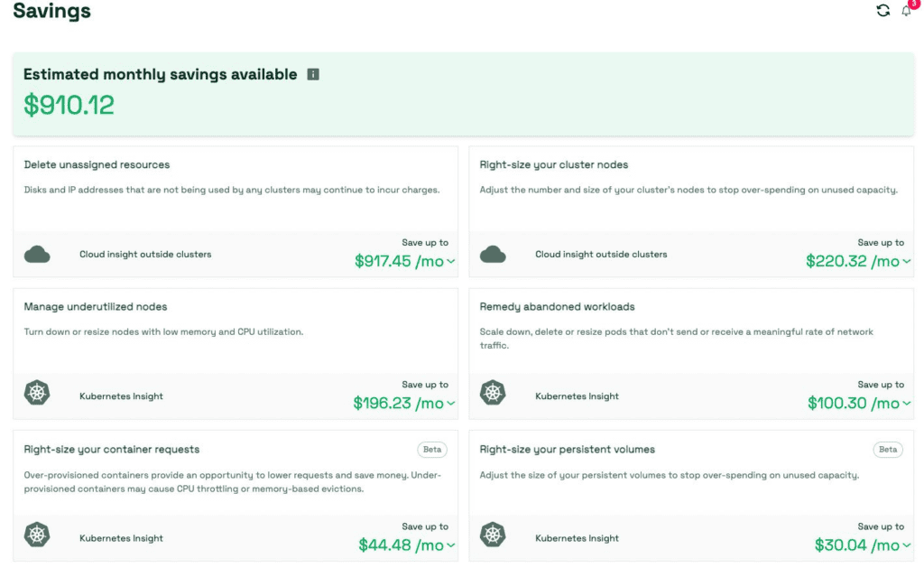
Task: Expand the $100.30 /mo savings dropdown
Action: pos(909,403)
